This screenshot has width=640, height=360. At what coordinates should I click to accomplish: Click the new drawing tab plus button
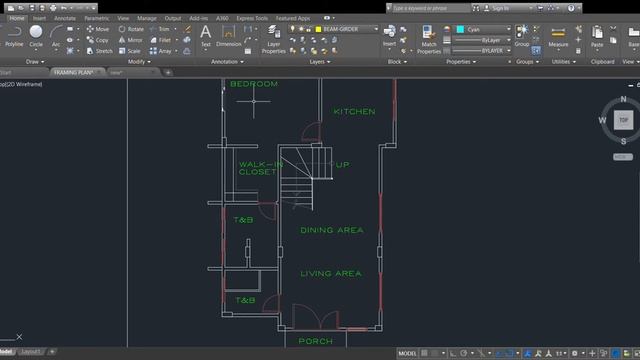(x=168, y=73)
